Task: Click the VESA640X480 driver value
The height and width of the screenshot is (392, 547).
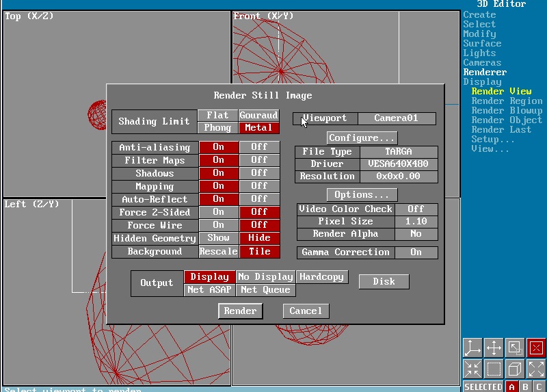Action: click(399, 164)
